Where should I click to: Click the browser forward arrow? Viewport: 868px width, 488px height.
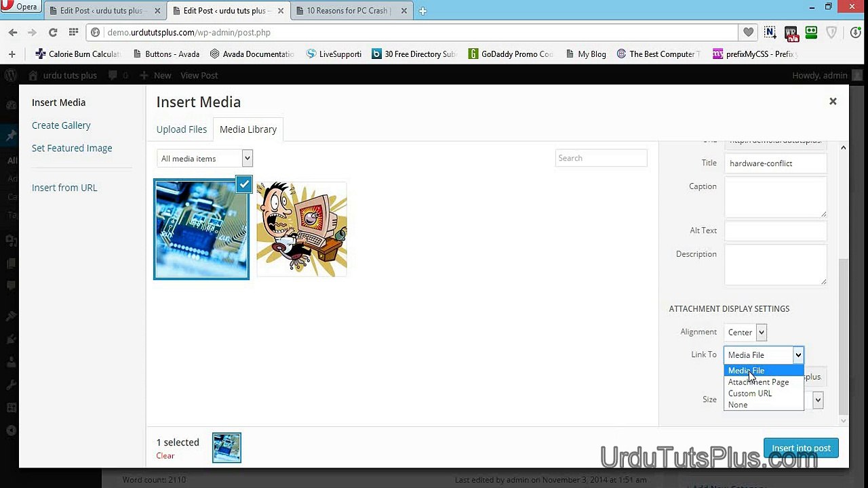point(32,32)
